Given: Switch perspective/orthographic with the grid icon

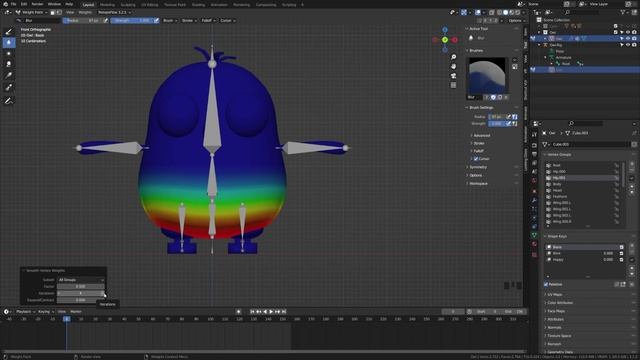Looking at the screenshot, I should coord(453,85).
